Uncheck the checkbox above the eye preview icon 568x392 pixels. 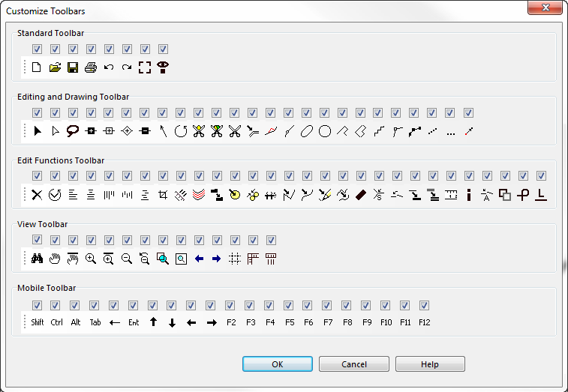pos(163,49)
